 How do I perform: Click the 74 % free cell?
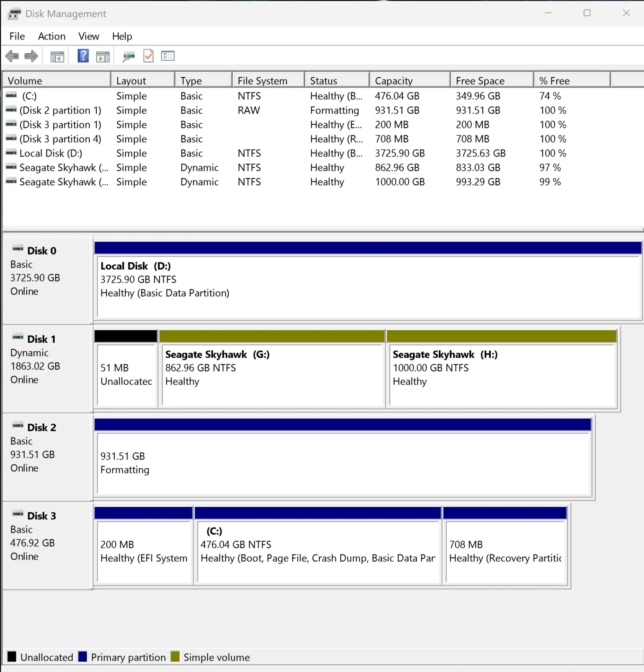pos(550,96)
